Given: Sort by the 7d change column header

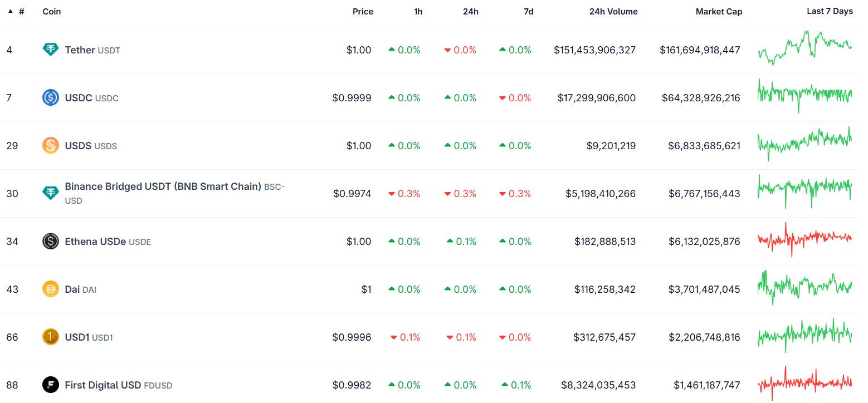Looking at the screenshot, I should coord(528,11).
